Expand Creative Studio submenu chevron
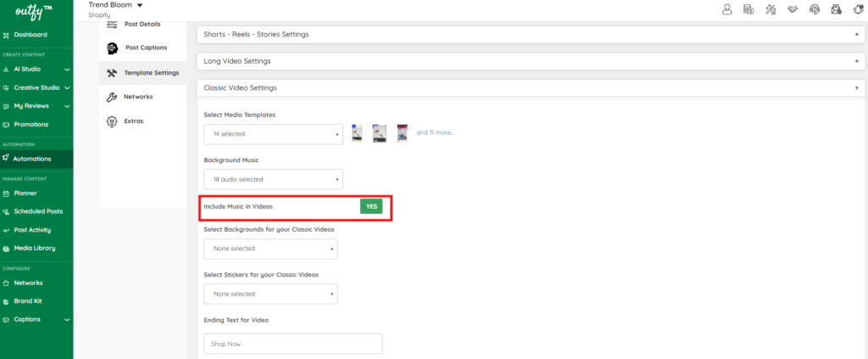The height and width of the screenshot is (359, 868). [67, 88]
